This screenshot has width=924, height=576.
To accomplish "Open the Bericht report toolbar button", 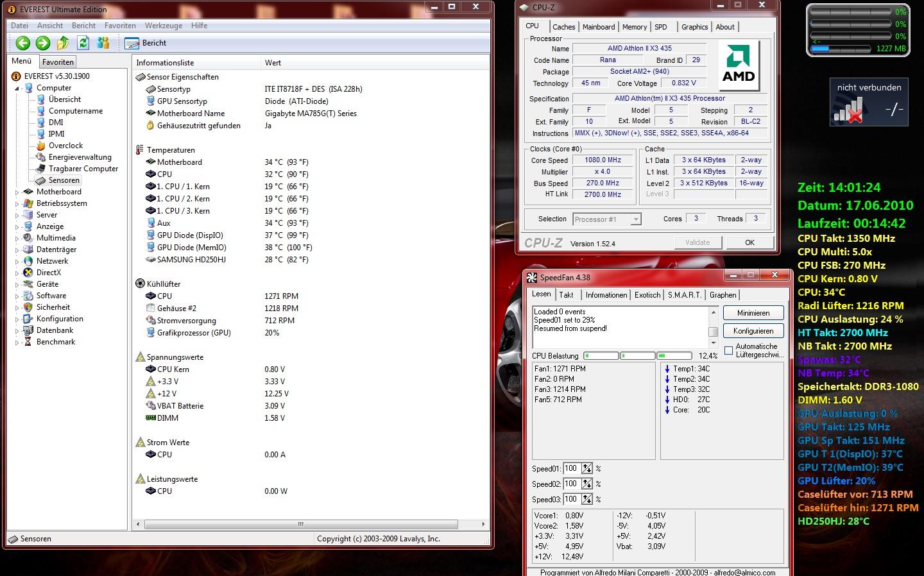I will coord(146,43).
